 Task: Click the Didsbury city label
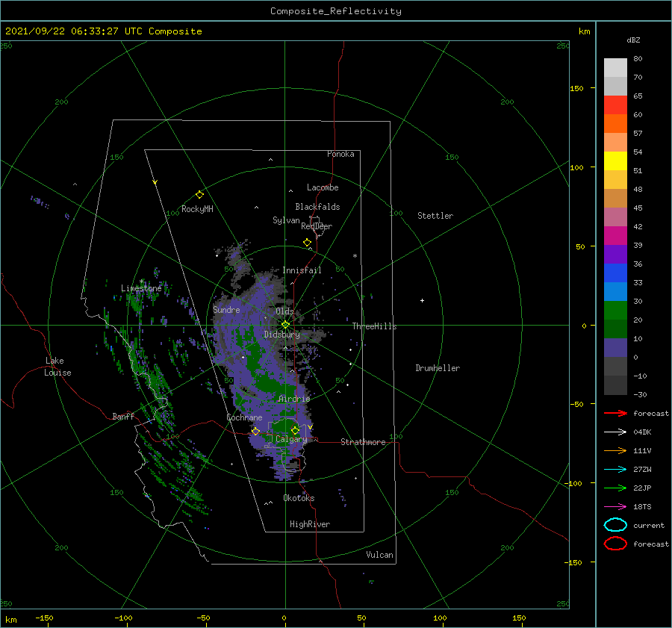click(281, 335)
